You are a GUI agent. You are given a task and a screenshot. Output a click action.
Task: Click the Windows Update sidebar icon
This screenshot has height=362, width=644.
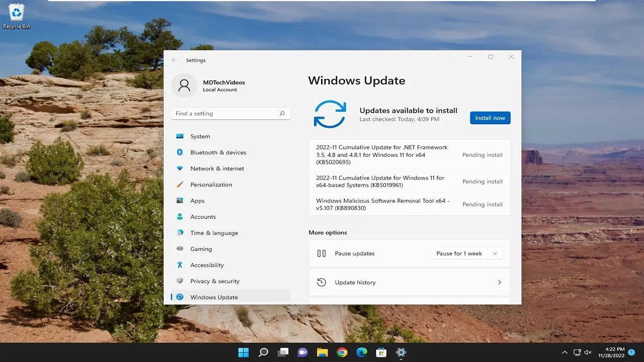point(180,297)
